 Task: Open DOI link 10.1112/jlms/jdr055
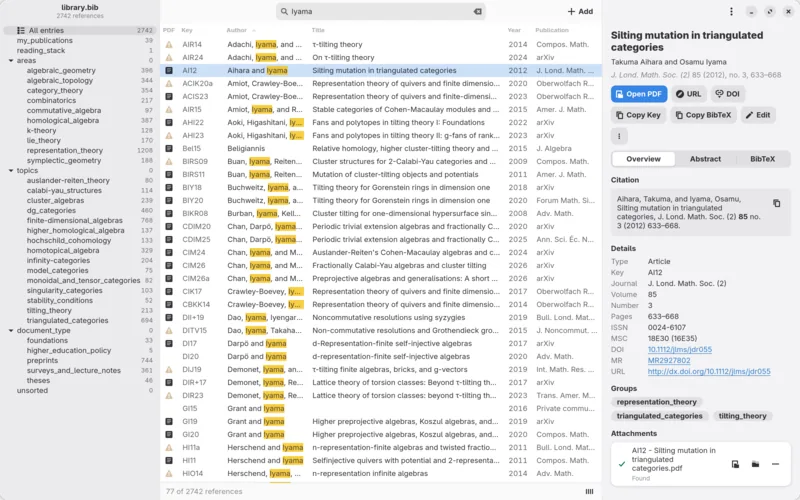point(680,349)
